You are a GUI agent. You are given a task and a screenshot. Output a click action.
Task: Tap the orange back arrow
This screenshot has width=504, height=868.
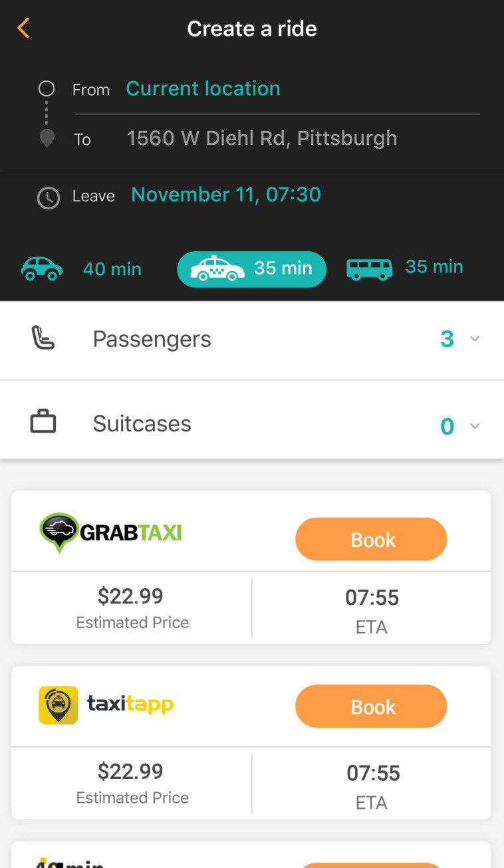24,29
